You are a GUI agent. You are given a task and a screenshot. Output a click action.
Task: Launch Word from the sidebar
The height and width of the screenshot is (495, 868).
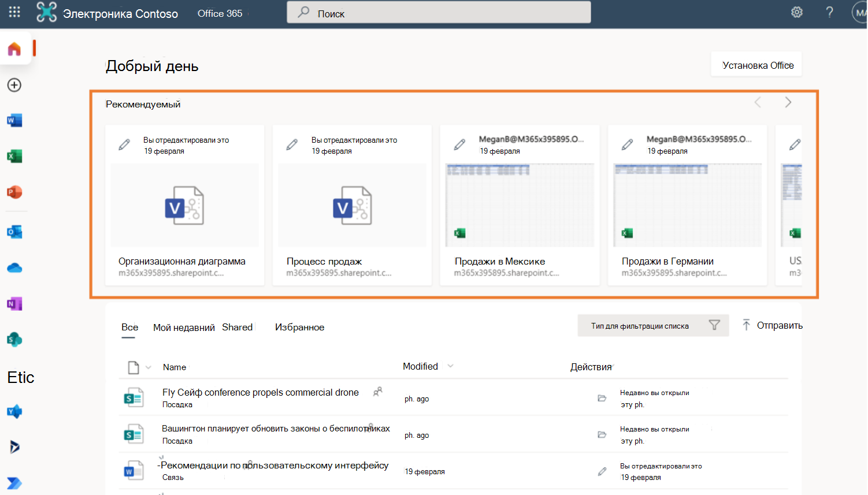tap(14, 121)
